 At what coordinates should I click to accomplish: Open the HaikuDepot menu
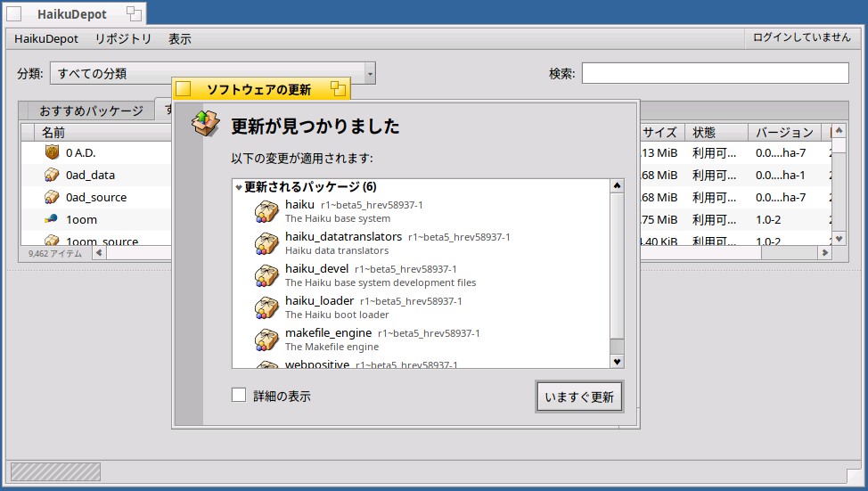pos(46,38)
